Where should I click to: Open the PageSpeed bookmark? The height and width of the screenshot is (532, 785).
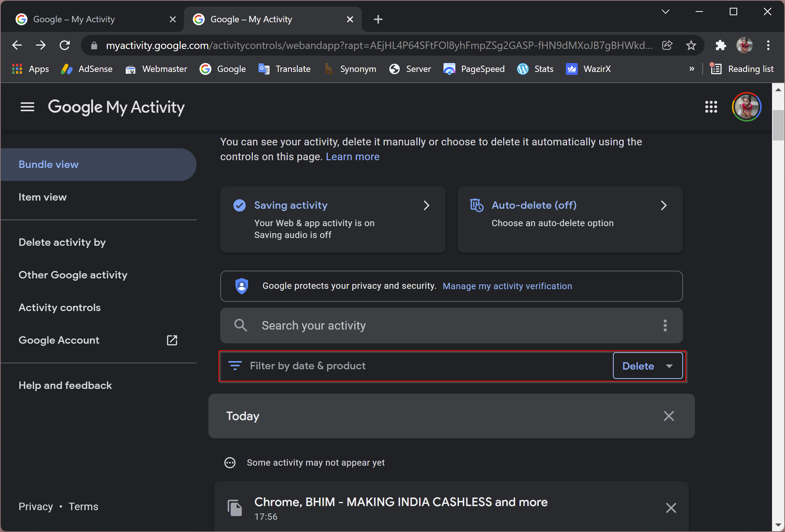tap(474, 69)
